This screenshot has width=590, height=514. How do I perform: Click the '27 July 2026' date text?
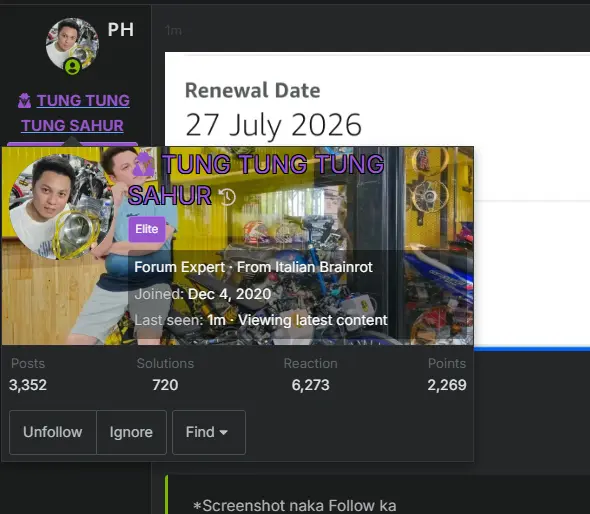pos(274,125)
